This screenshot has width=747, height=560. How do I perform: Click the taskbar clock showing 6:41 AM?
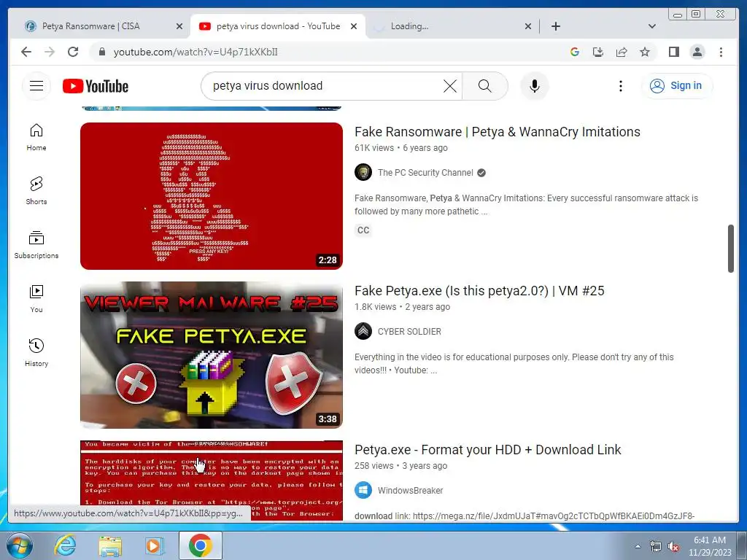point(710,545)
